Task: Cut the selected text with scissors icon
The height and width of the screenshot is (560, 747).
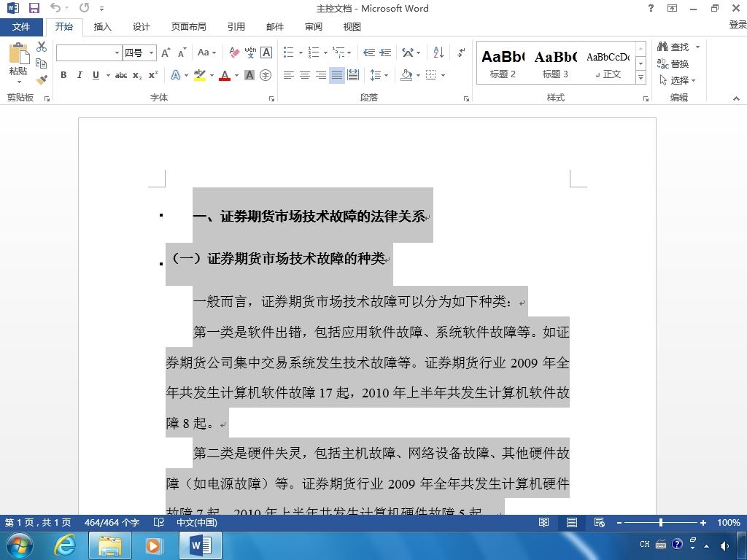Action: click(42, 47)
